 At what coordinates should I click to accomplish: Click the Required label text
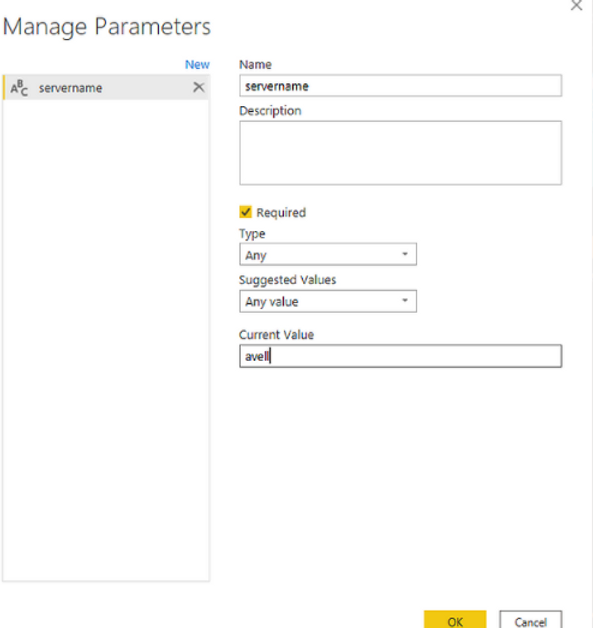(x=281, y=212)
